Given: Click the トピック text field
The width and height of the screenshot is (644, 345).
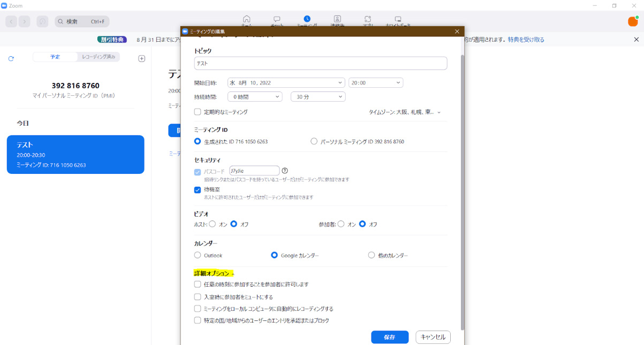Looking at the screenshot, I should coord(320,63).
